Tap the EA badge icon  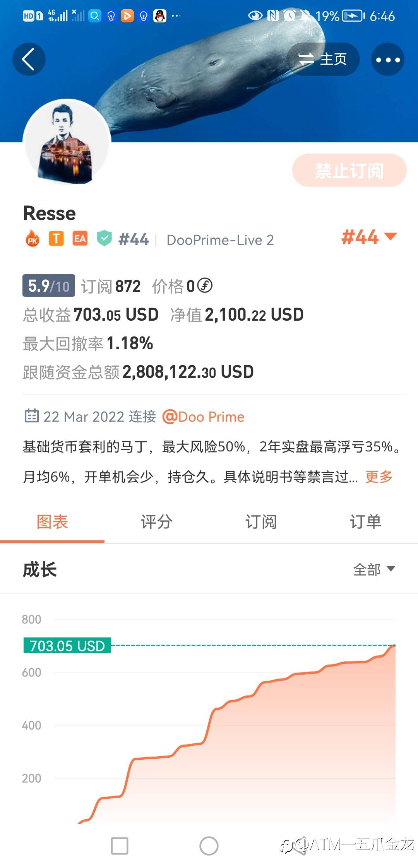pos(80,239)
